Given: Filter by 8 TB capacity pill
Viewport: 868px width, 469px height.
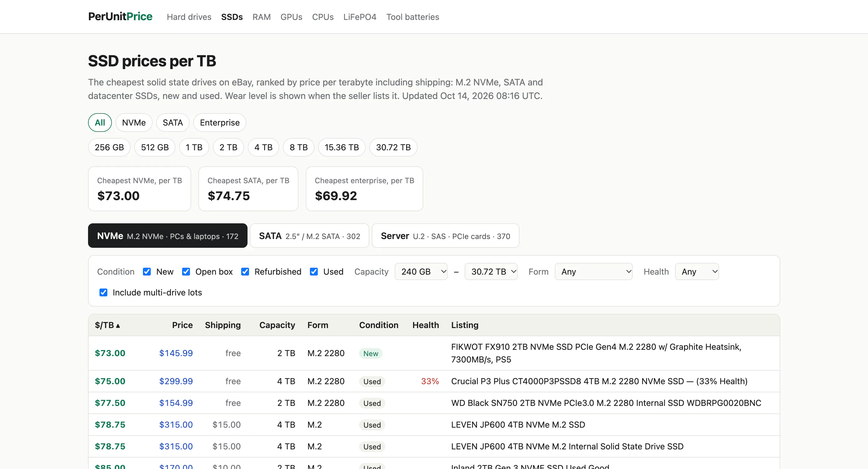Looking at the screenshot, I should click(298, 148).
